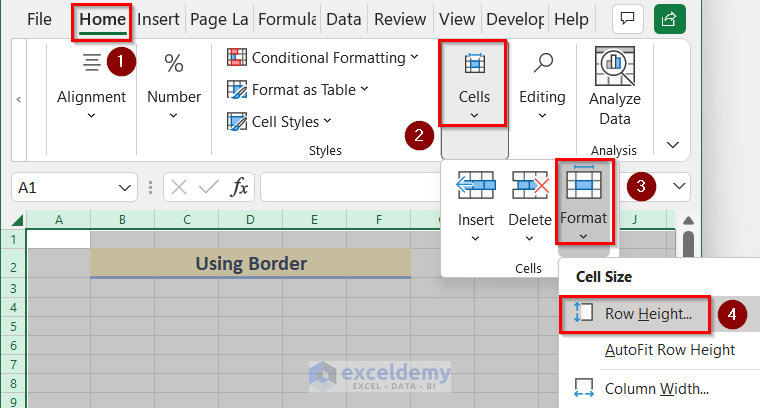Open the Alignment group icon

pos(92,62)
